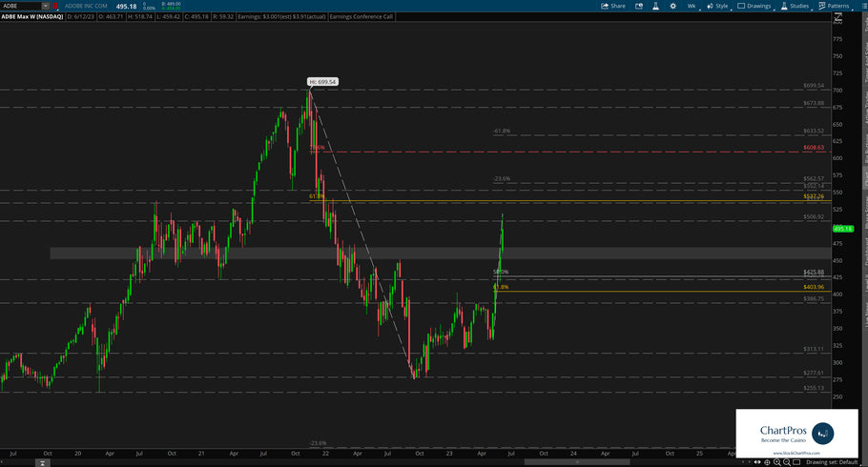The width and height of the screenshot is (868, 467).
Task: Click the green 495.18 current price tag
Action: click(843, 229)
